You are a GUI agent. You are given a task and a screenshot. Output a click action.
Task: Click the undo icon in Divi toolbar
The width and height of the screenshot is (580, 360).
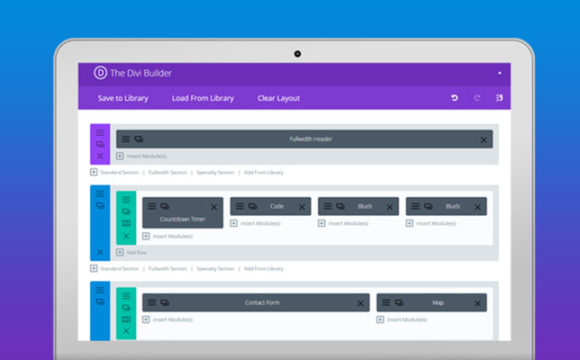[x=455, y=98]
